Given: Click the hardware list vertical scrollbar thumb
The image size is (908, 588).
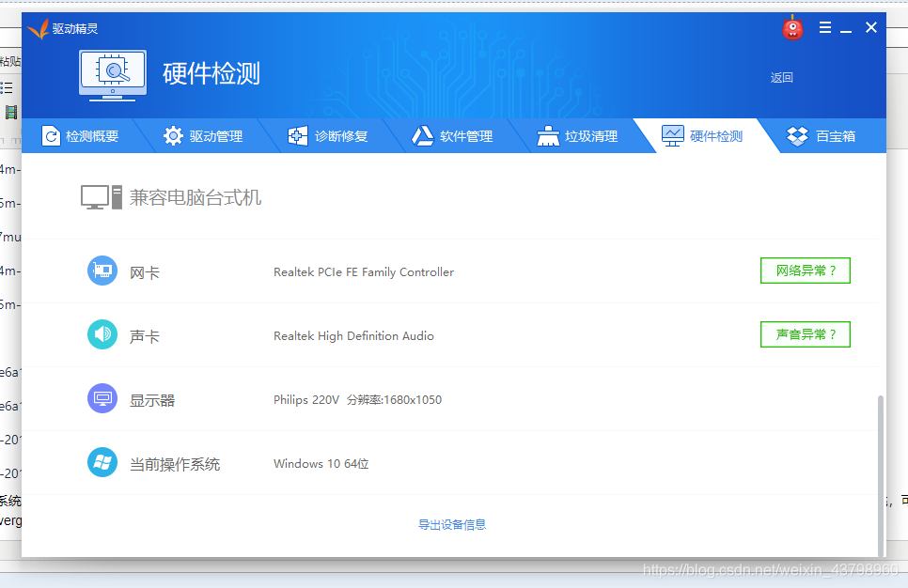Looking at the screenshot, I should pos(881,475).
